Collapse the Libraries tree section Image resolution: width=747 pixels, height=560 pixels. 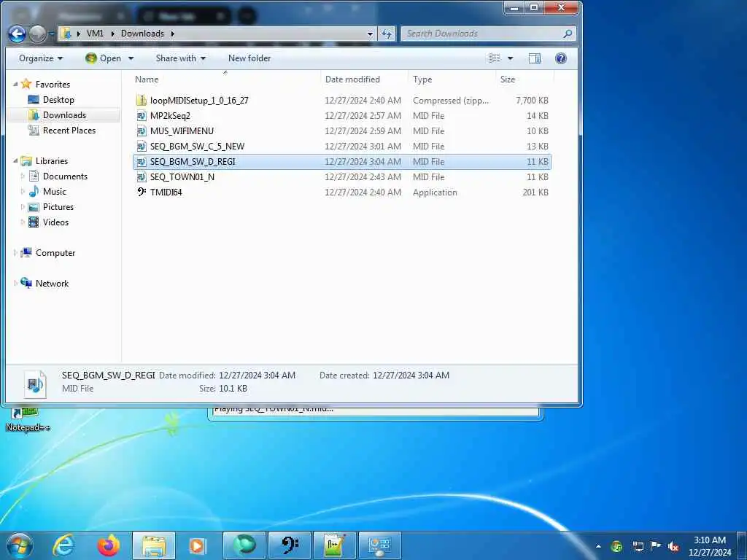tap(15, 161)
